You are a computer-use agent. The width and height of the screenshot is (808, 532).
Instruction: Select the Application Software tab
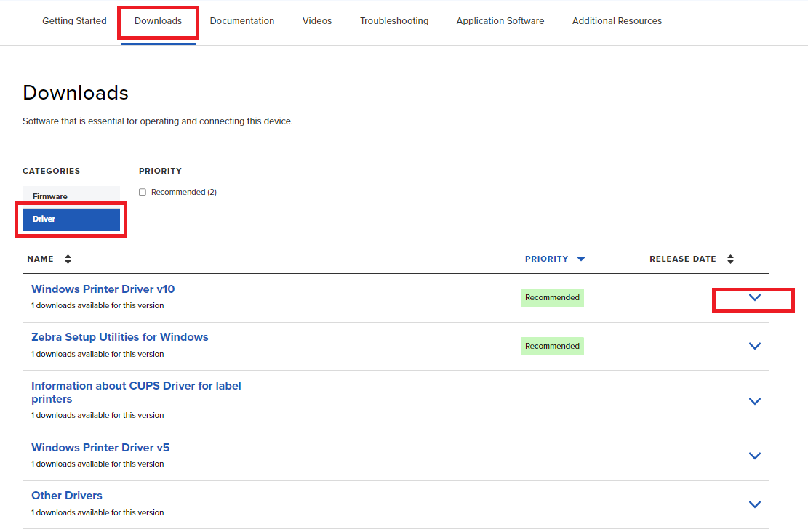500,21
